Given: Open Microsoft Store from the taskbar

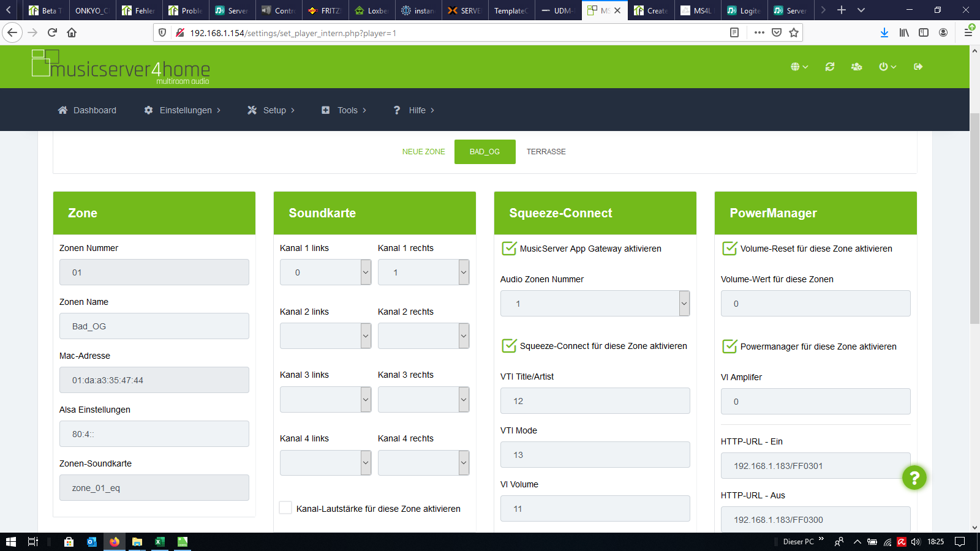Looking at the screenshot, I should point(69,542).
